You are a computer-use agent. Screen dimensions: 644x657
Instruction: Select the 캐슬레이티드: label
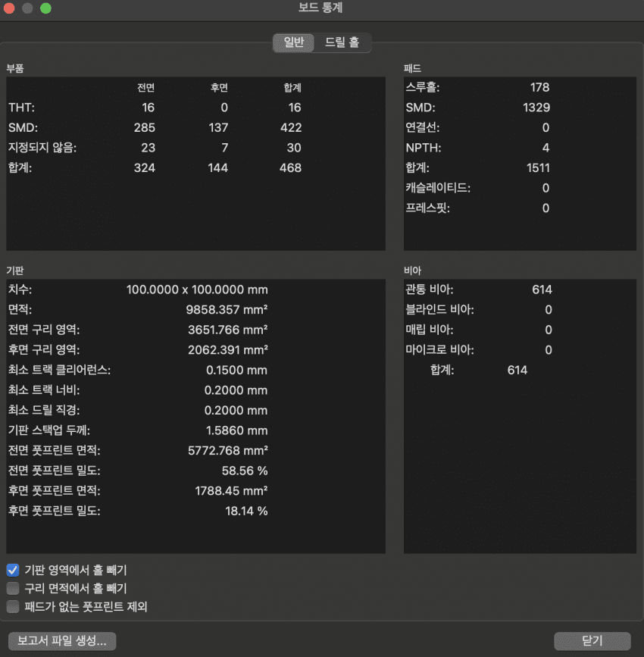[438, 188]
